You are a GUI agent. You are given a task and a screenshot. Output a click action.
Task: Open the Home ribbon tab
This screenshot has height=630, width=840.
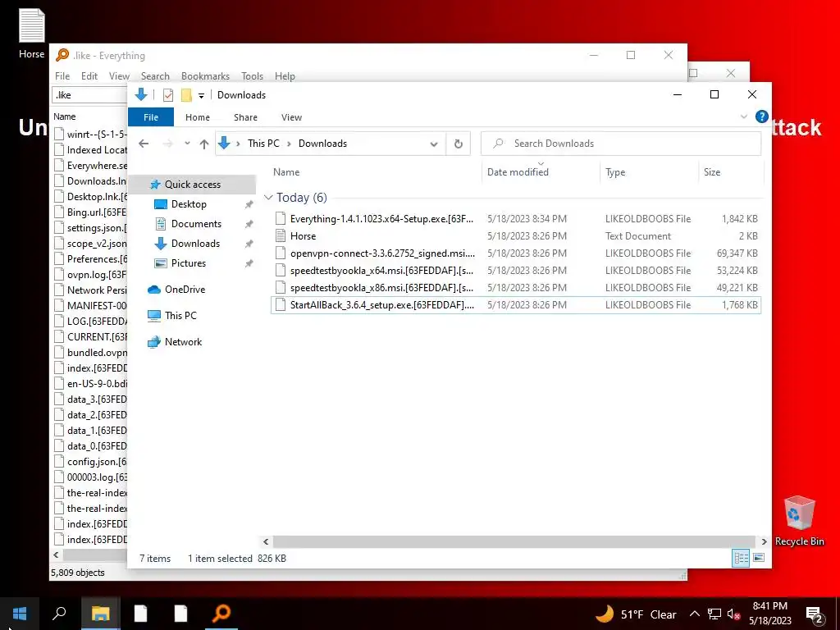198,117
